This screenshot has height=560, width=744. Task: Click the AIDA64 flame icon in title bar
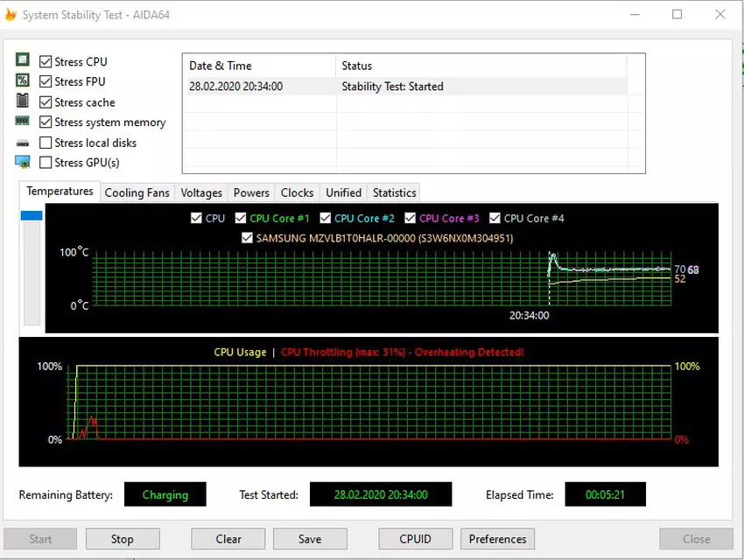tap(11, 15)
